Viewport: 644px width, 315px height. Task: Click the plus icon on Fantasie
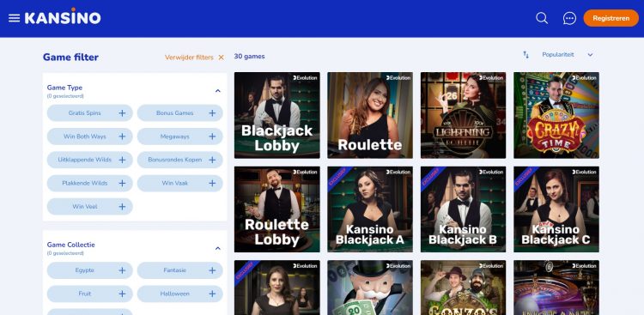coord(212,270)
